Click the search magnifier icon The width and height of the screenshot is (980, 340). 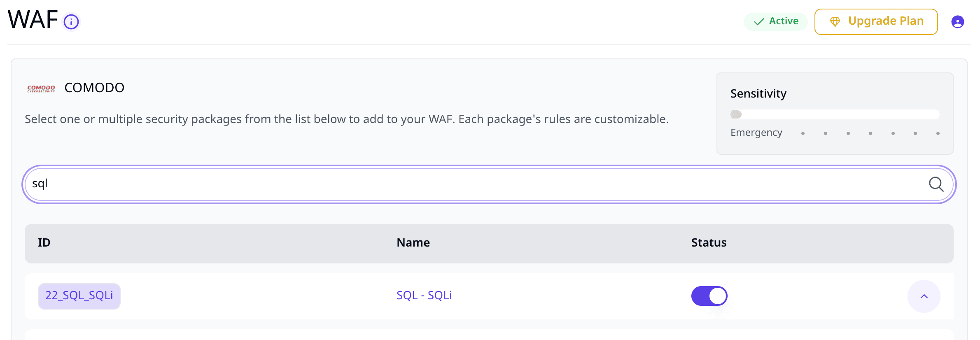pyautogui.click(x=936, y=184)
